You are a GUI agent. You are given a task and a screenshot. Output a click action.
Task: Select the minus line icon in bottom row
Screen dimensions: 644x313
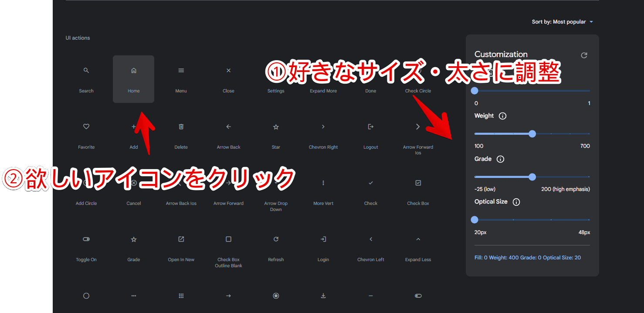coord(371,296)
